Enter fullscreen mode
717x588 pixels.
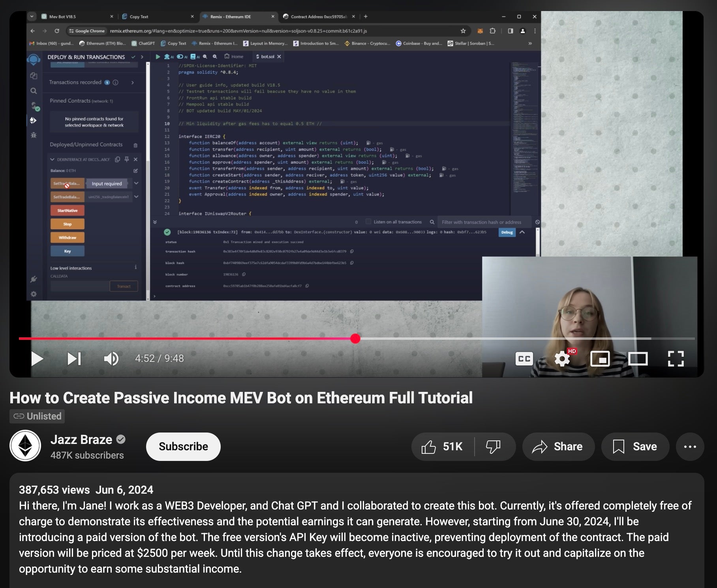coord(676,359)
